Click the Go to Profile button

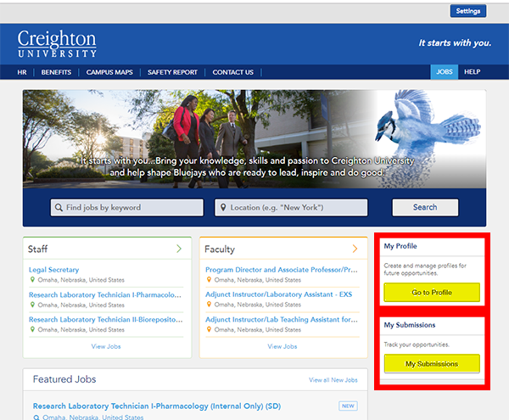tap(432, 292)
